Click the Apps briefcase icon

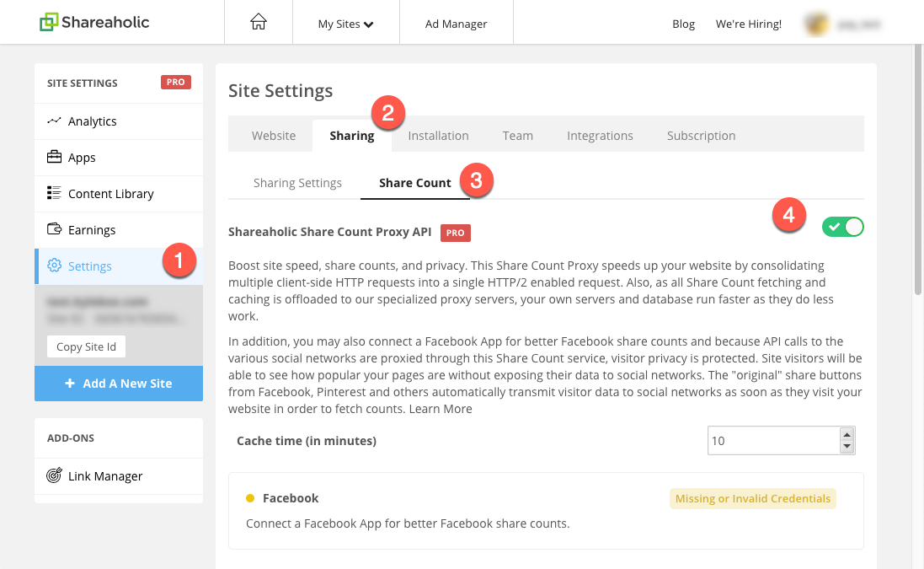pos(54,157)
